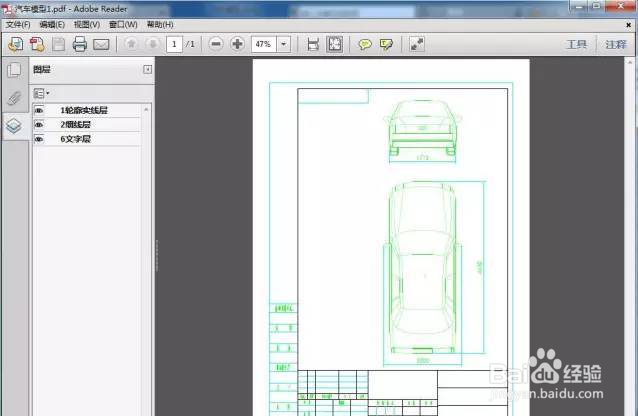The image size is (638, 416).
Task: Go to previous page arrow
Action: click(131, 44)
